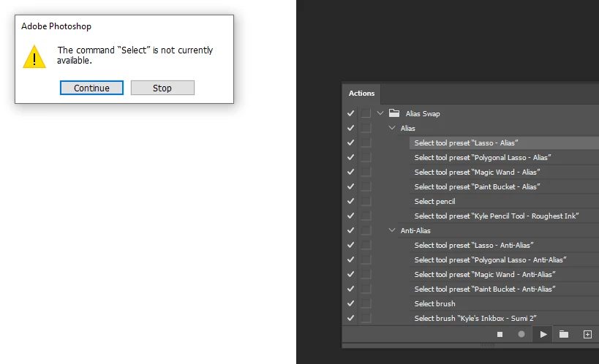Create a new action with plus icon
Screen dimensions: 599x364
pyautogui.click(x=587, y=335)
